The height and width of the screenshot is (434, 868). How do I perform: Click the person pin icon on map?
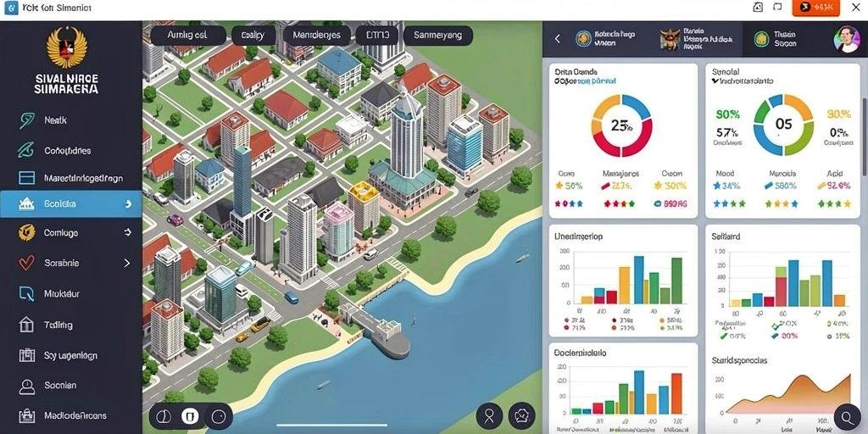[489, 415]
